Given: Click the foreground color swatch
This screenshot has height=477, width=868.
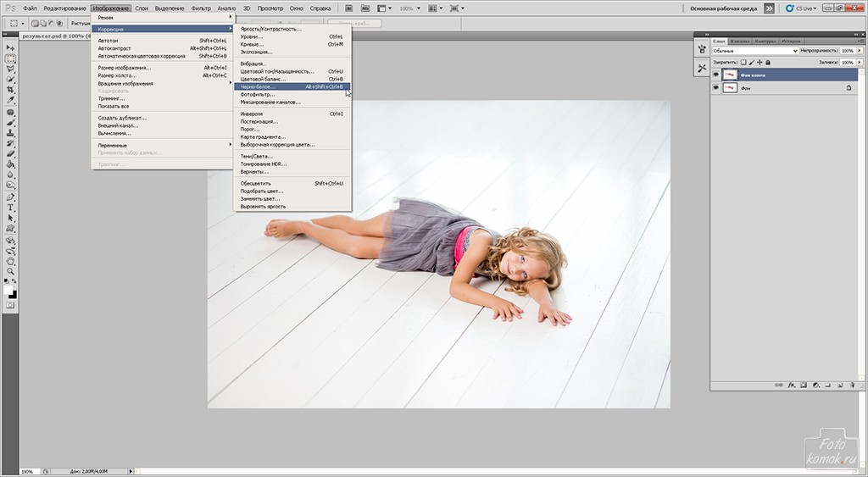Looking at the screenshot, I should pyautogui.click(x=9, y=291).
